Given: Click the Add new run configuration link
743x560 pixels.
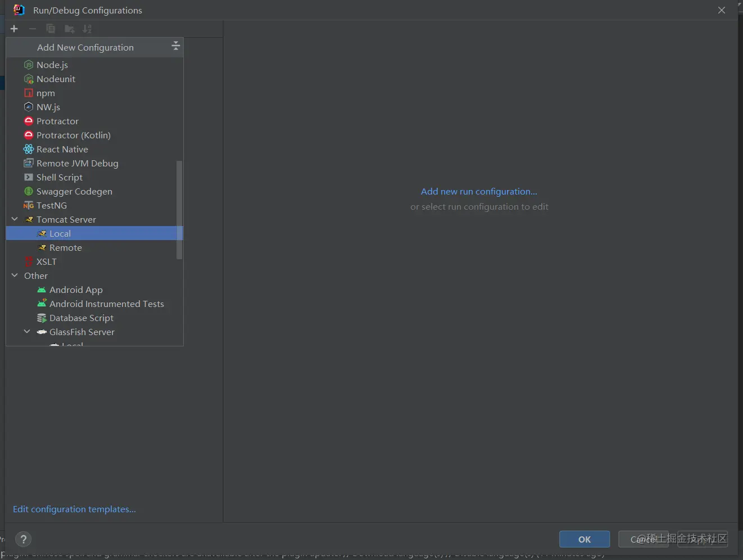Looking at the screenshot, I should (479, 191).
